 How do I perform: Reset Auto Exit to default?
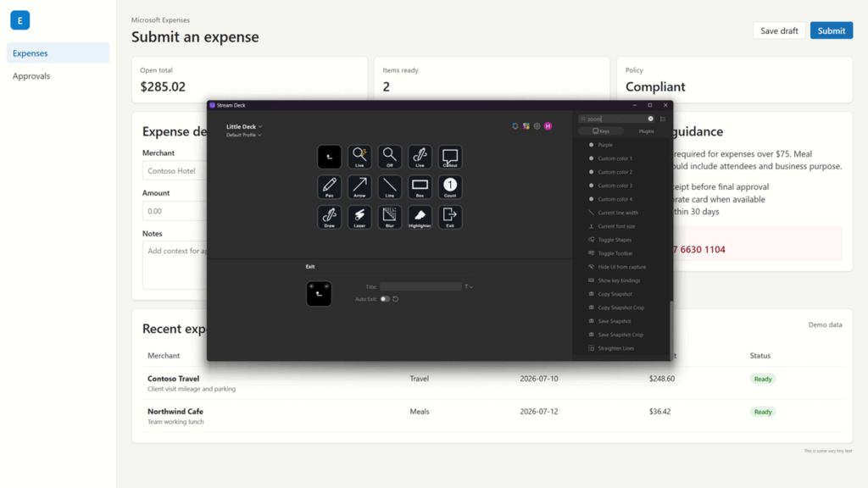pyautogui.click(x=395, y=299)
